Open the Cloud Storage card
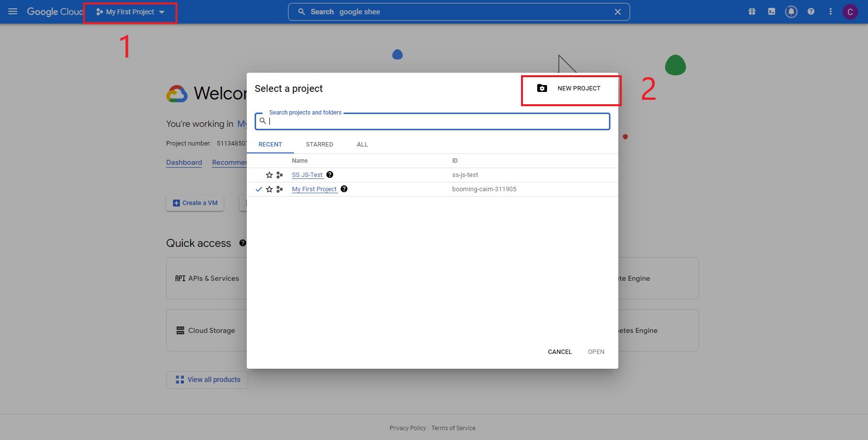Image resolution: width=868 pixels, height=440 pixels. 206,330
